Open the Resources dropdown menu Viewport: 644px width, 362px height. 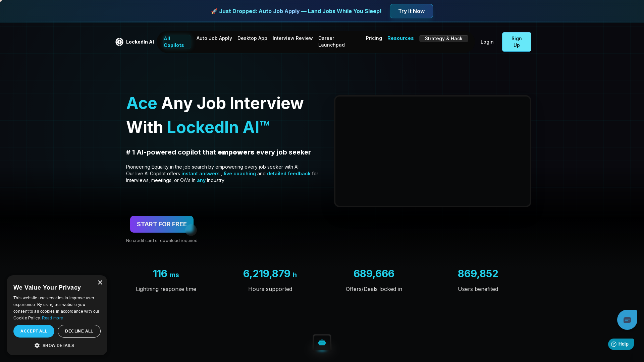click(400, 38)
